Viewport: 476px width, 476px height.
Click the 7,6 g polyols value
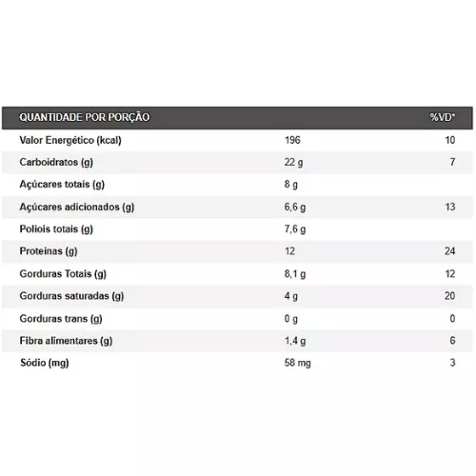[295, 229]
